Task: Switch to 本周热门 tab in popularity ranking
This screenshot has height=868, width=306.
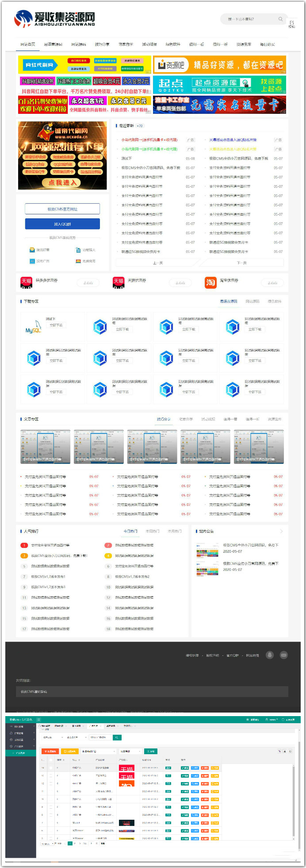Action: [152, 531]
